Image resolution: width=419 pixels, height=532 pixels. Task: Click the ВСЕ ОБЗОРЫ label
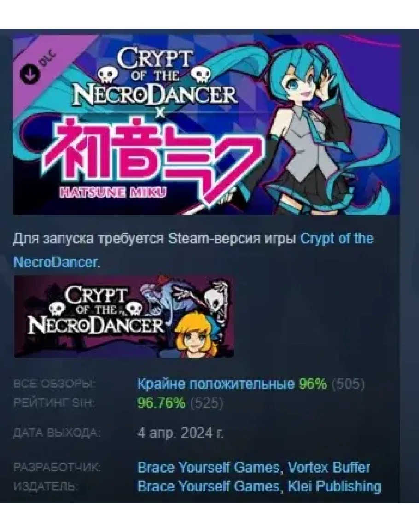54,385
